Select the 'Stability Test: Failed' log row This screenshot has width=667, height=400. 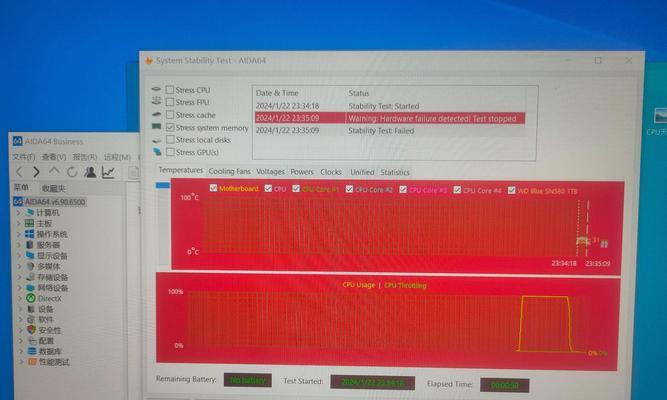coord(390,131)
